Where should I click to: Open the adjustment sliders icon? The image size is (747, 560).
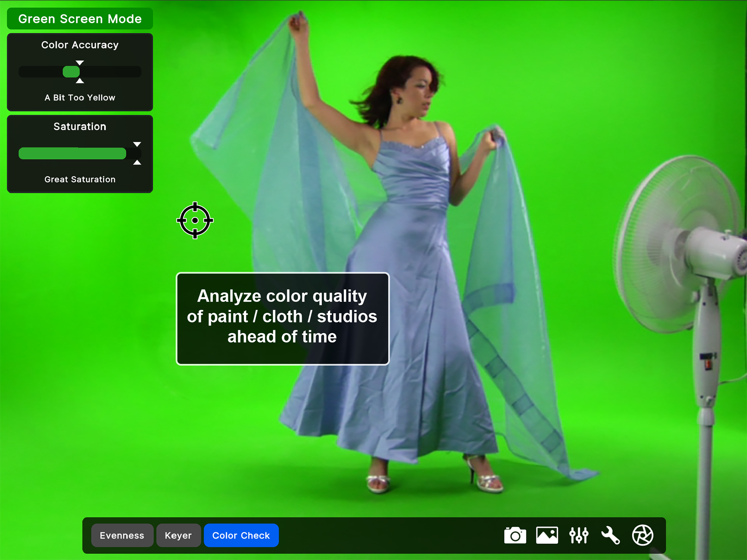[x=579, y=535]
